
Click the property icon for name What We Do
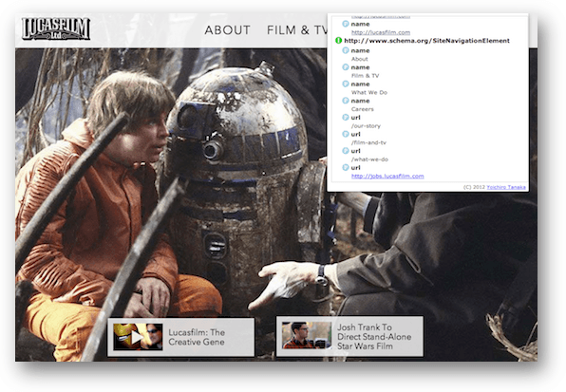346,84
